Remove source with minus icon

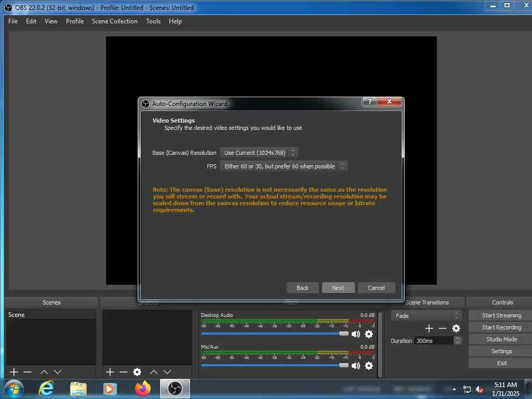(x=124, y=372)
